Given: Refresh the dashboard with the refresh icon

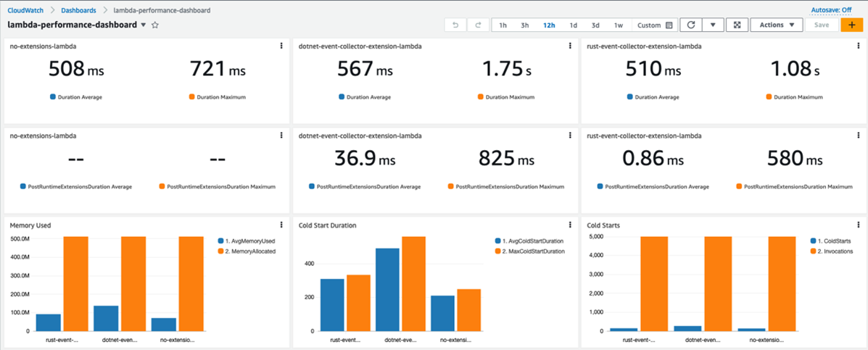Looking at the screenshot, I should [x=691, y=25].
